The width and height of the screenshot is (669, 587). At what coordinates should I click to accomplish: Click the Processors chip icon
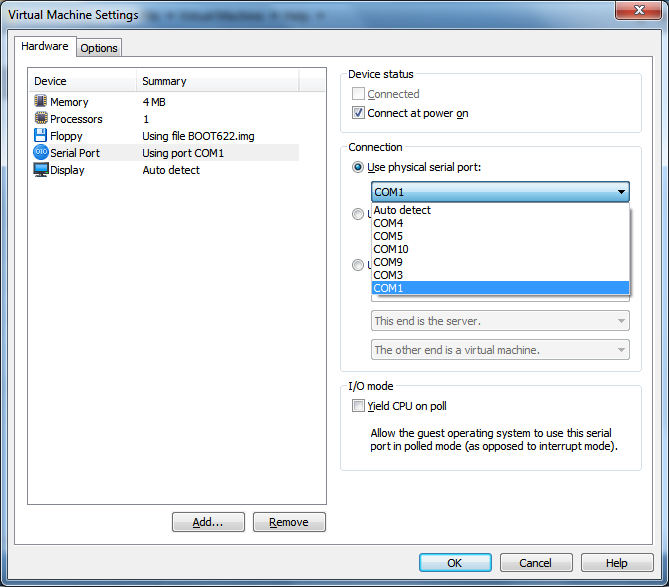coord(41,119)
